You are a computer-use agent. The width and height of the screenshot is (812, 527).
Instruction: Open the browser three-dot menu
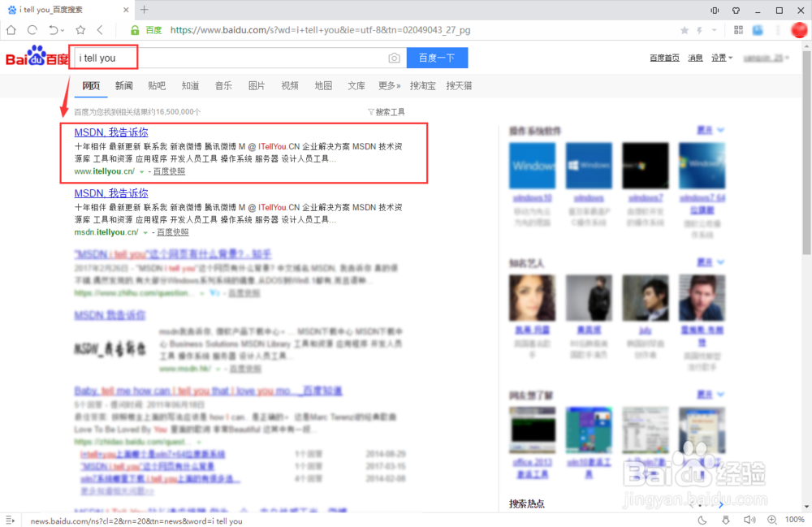[x=779, y=30]
